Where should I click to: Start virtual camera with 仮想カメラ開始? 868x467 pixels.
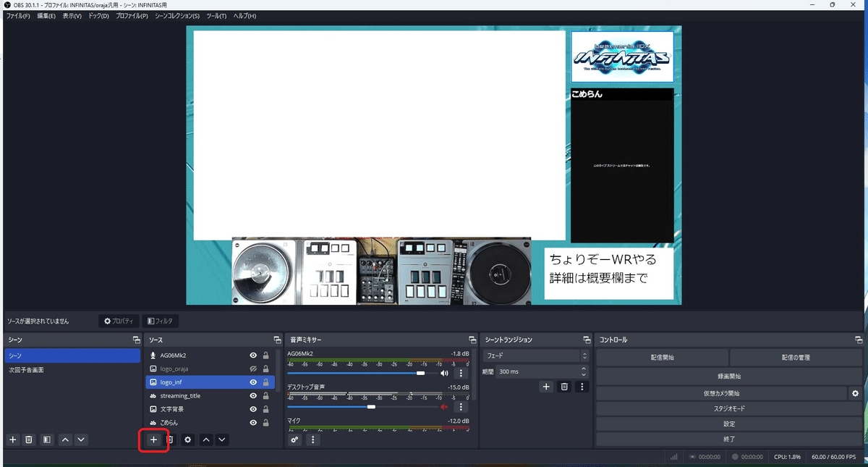tap(721, 393)
